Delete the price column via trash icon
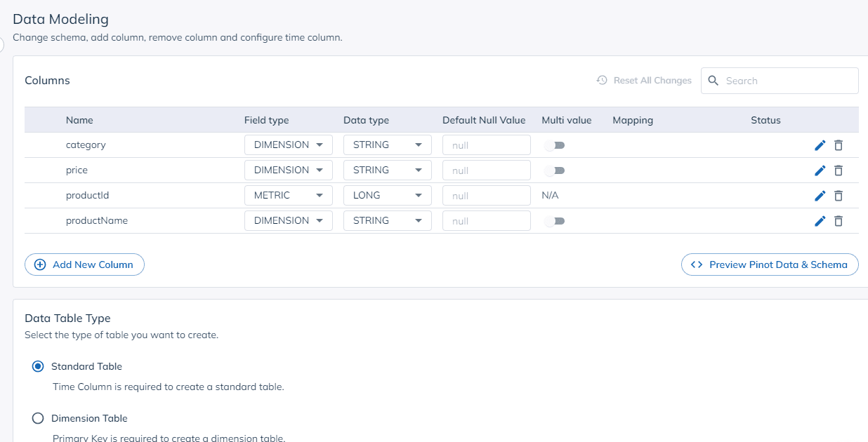The height and width of the screenshot is (442, 868). point(839,170)
